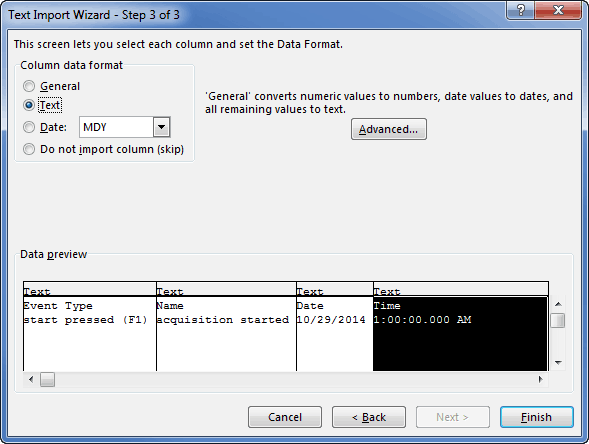Image resolution: width=589 pixels, height=444 pixels.
Task: Select the Date column in data preview
Action: tap(335, 327)
